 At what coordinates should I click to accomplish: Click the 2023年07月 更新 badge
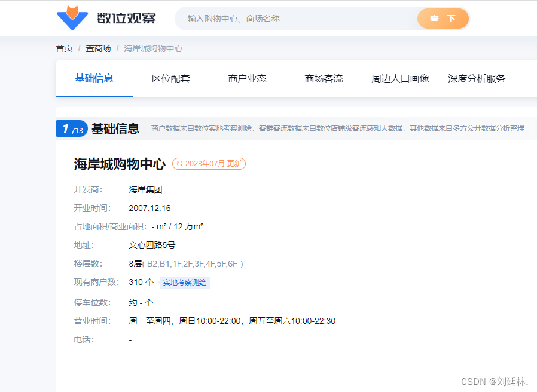point(209,164)
